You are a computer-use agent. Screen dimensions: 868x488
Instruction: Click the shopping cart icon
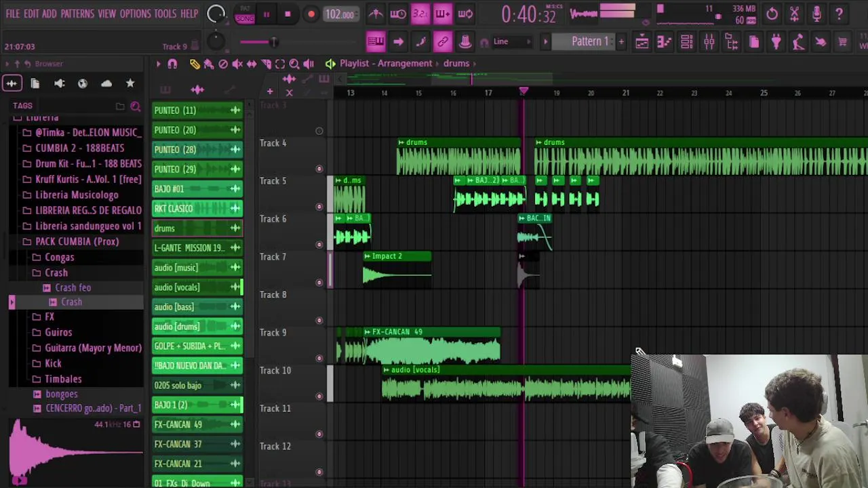pyautogui.click(x=843, y=42)
